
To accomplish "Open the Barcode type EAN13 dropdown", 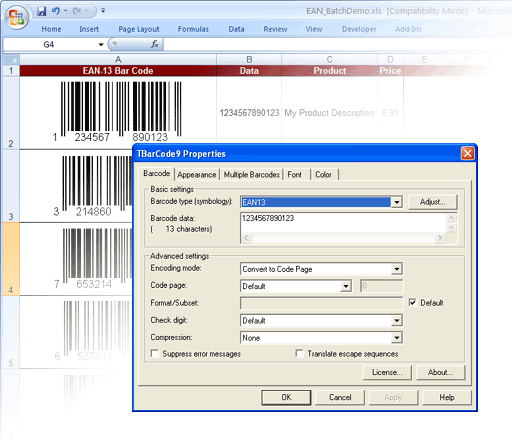I will click(x=396, y=202).
